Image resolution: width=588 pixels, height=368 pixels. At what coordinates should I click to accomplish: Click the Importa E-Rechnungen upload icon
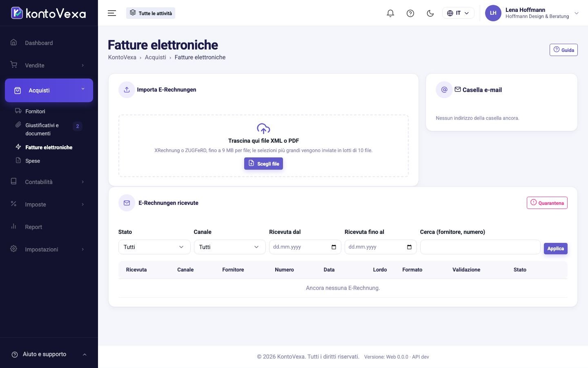click(127, 90)
